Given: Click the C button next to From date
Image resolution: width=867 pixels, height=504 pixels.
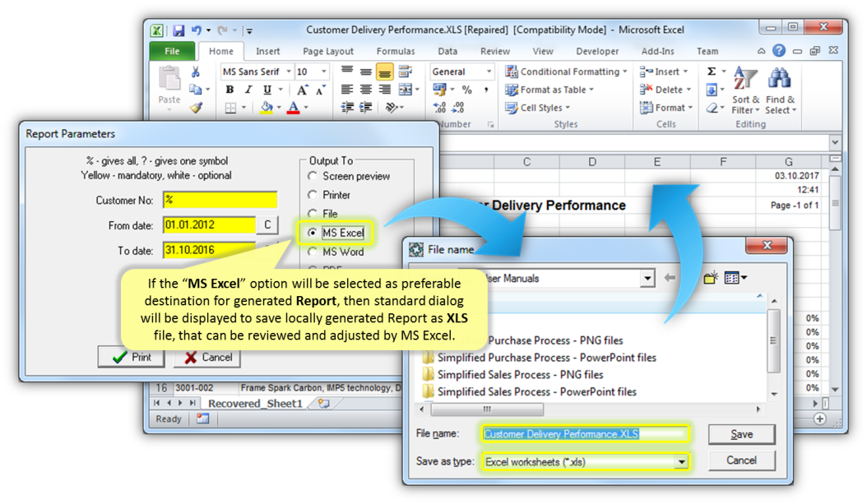Looking at the screenshot, I should coord(267,225).
